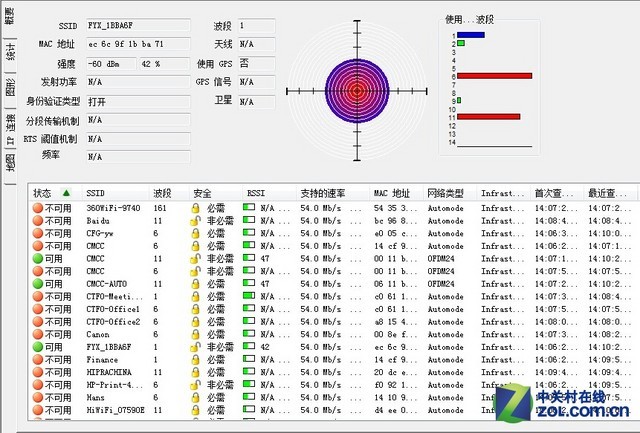The image size is (640, 433).
Task: Click the SSID field showing FYX_1BBA6F
Action: click(138, 25)
